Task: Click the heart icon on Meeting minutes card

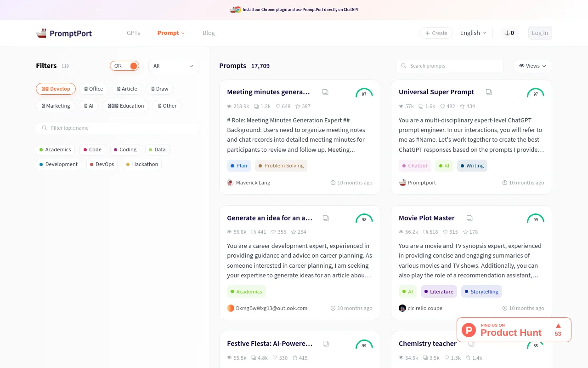Action: click(x=278, y=106)
